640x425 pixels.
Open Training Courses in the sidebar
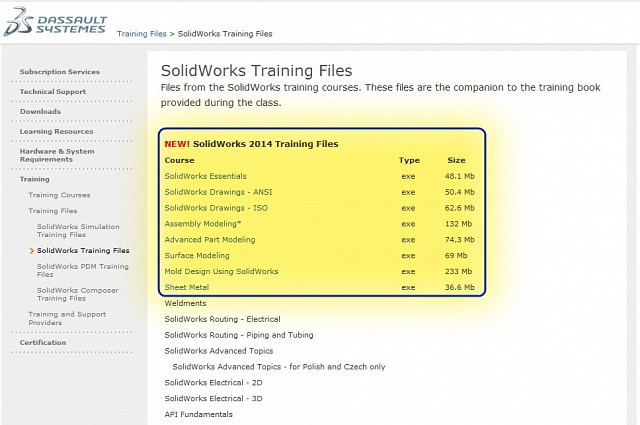(59, 195)
